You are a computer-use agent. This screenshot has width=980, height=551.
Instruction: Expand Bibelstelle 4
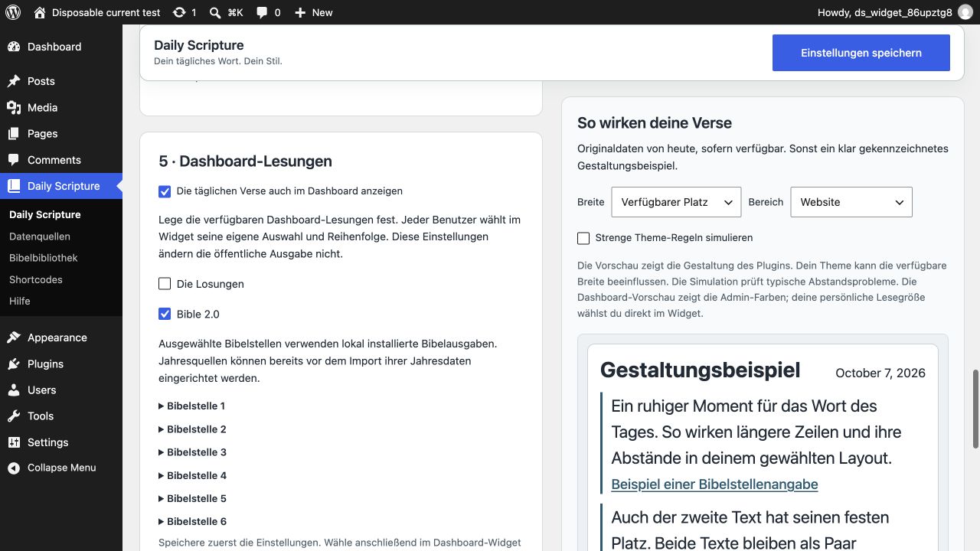pyautogui.click(x=193, y=475)
